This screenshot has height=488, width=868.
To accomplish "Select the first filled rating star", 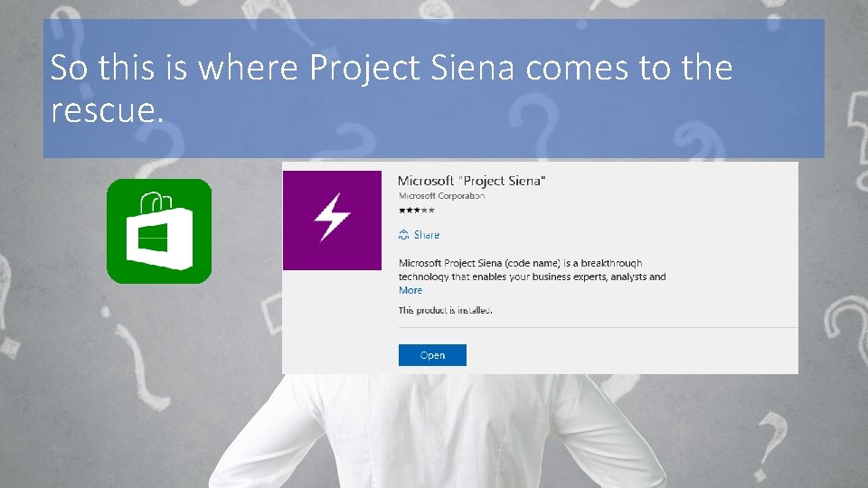I will tap(401, 211).
